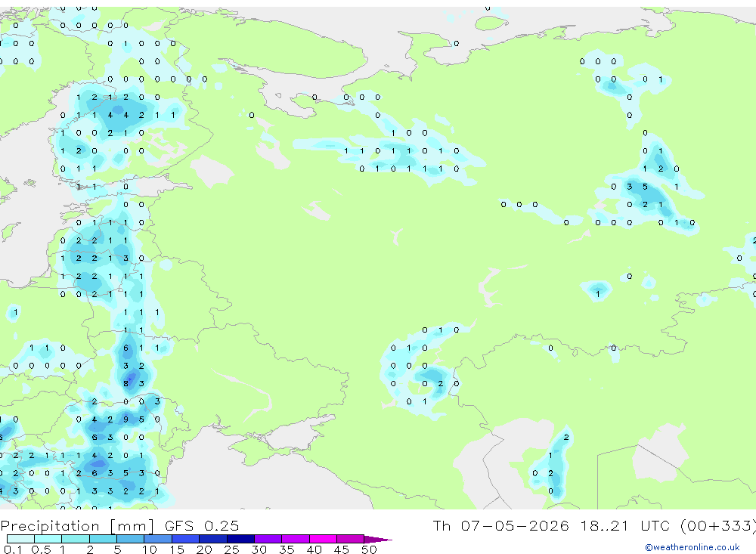Click the '8' precipitation value on map
This screenshot has height=554, width=756.
tap(125, 384)
